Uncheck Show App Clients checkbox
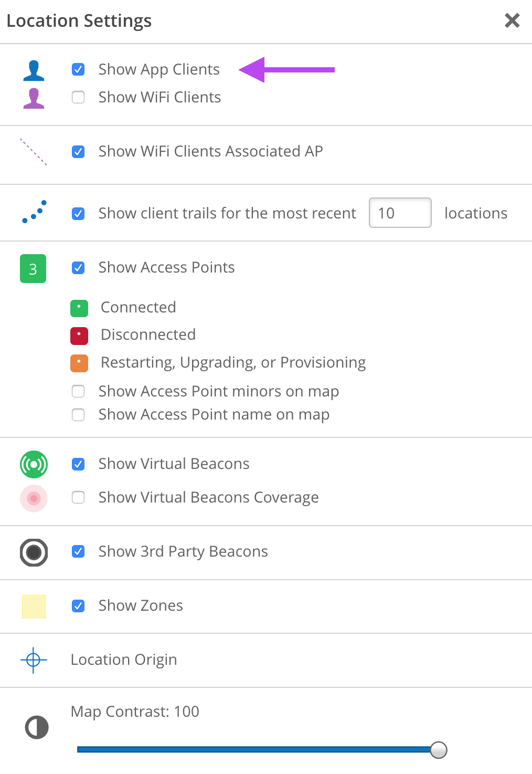 tap(78, 69)
